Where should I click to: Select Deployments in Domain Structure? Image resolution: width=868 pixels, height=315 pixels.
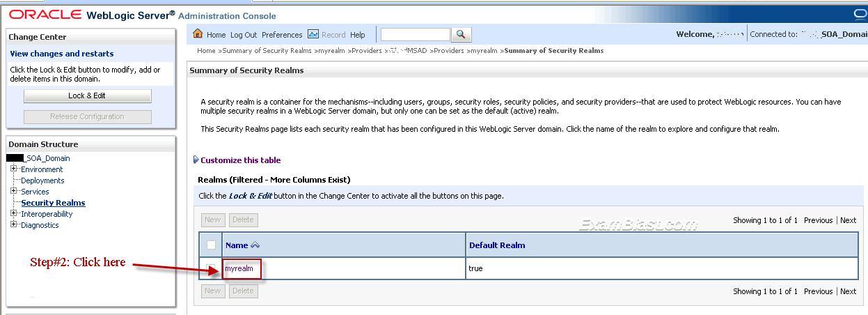42,180
